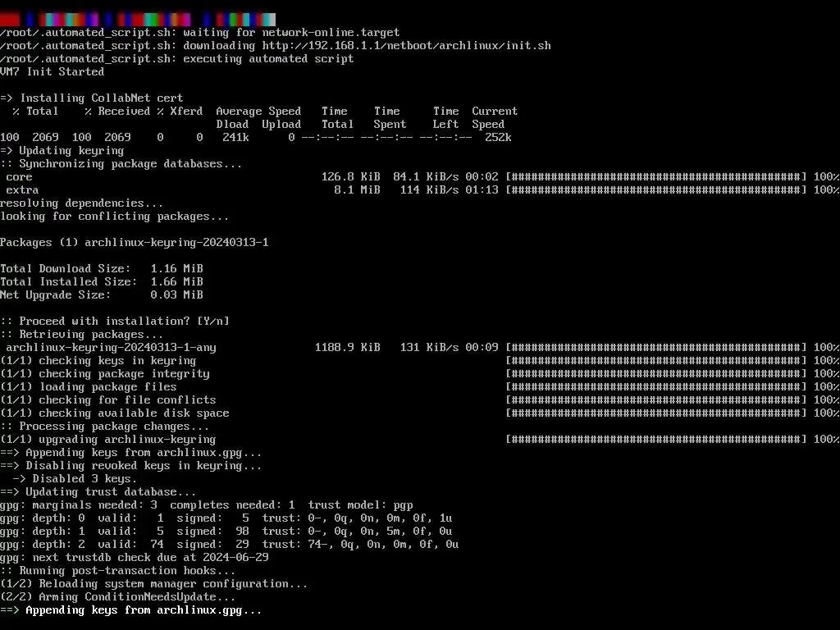Image resolution: width=840 pixels, height=630 pixels.
Task: Click the gpg "marginals needed: 3" line
Action: point(207,505)
